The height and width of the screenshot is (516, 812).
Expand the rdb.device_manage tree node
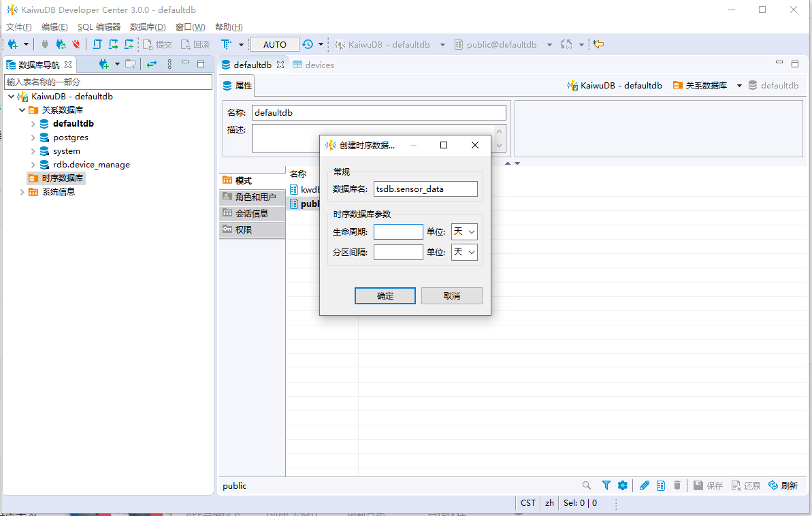point(33,165)
